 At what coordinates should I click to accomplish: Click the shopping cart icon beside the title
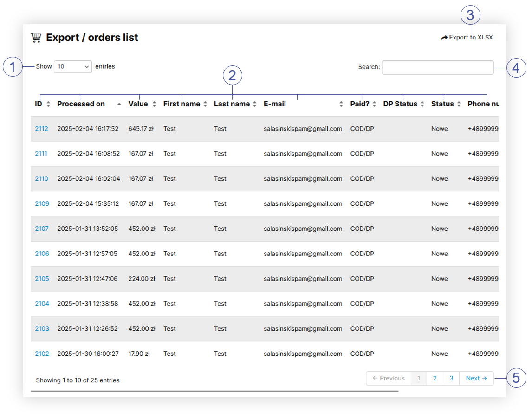(x=36, y=38)
